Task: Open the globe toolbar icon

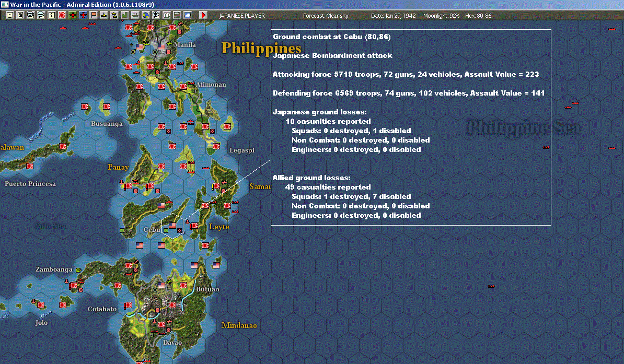Action: click(146, 15)
